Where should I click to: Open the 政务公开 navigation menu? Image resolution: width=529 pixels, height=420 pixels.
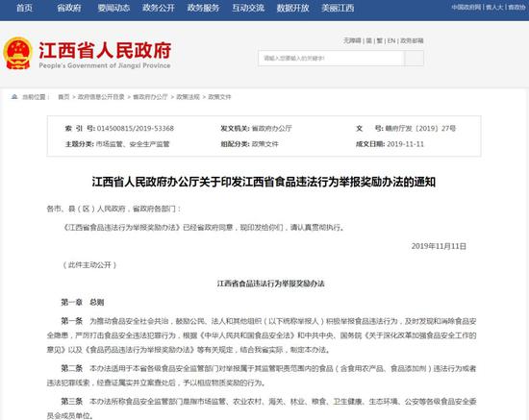coord(159,8)
